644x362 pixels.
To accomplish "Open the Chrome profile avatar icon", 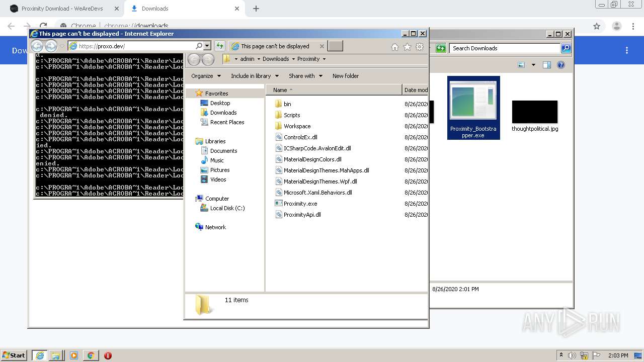I will [616, 26].
